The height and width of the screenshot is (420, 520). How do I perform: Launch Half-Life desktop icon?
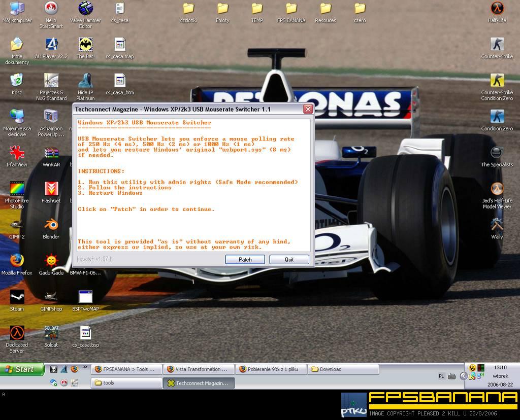click(x=497, y=13)
